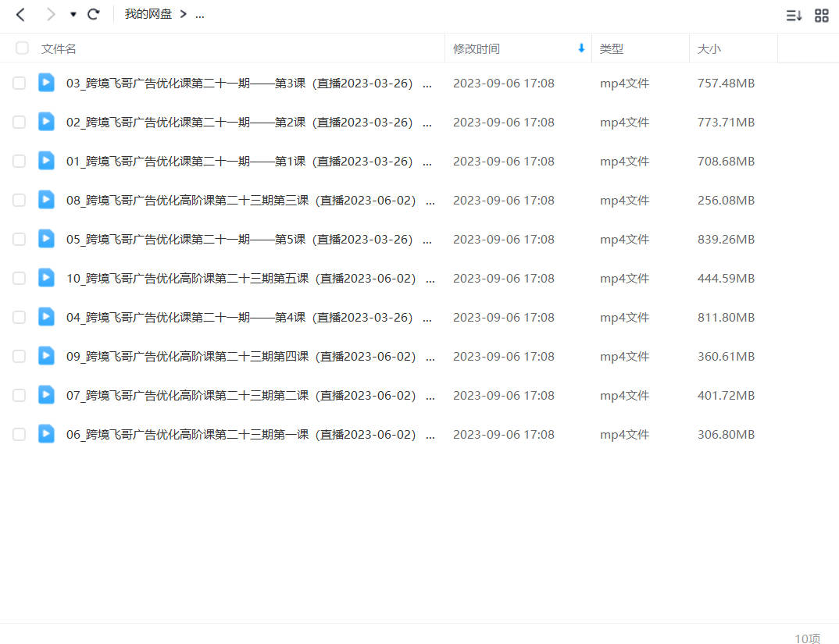
Task: Click the video icon of file 09
Action: tap(46, 356)
